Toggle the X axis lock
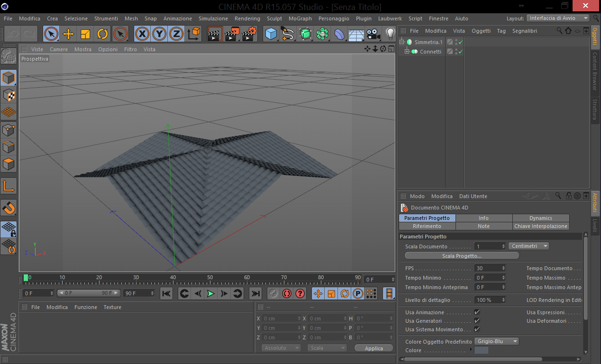Viewport: 601px width, 364px height. point(142,34)
